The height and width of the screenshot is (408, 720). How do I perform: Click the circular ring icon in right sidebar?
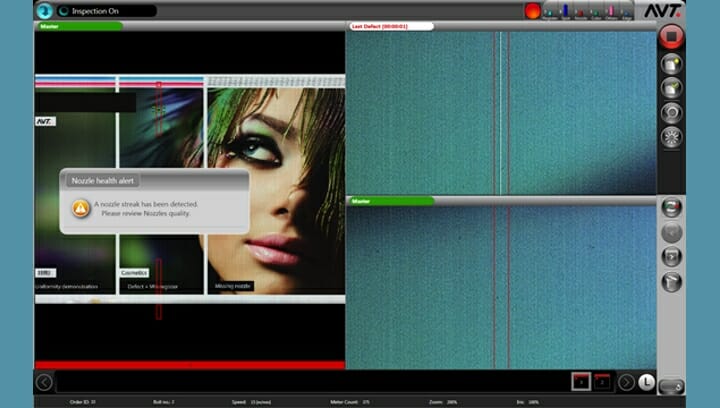click(671, 113)
